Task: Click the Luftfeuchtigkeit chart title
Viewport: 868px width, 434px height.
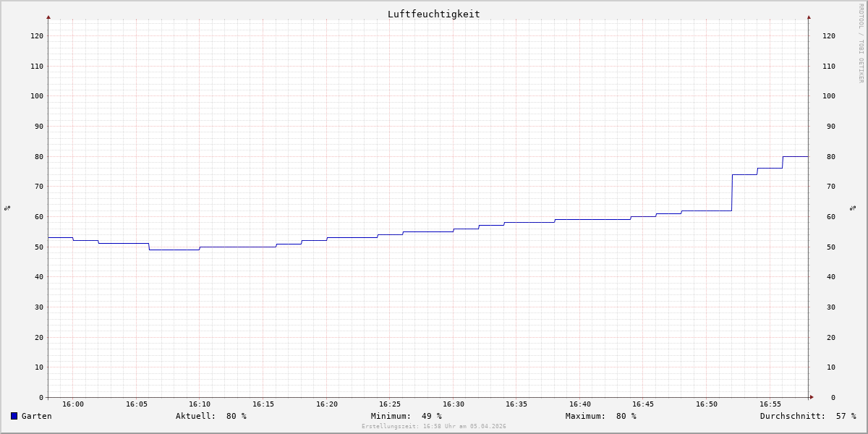Action: tap(433, 14)
